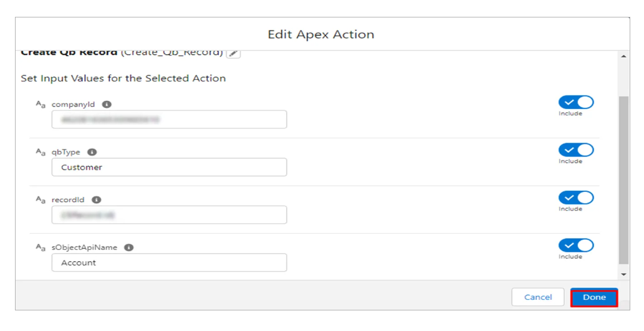
Task: Disable the Include switch for recordId
Action: tap(576, 198)
